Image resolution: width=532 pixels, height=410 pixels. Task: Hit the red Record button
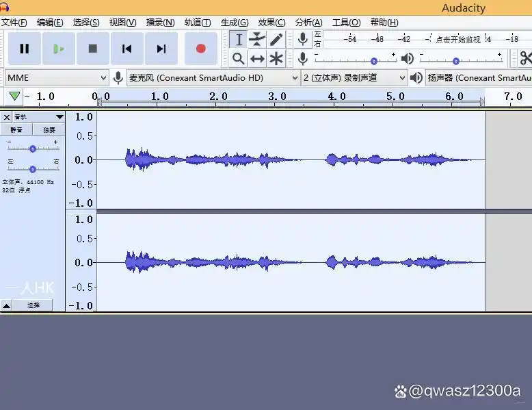click(x=200, y=49)
